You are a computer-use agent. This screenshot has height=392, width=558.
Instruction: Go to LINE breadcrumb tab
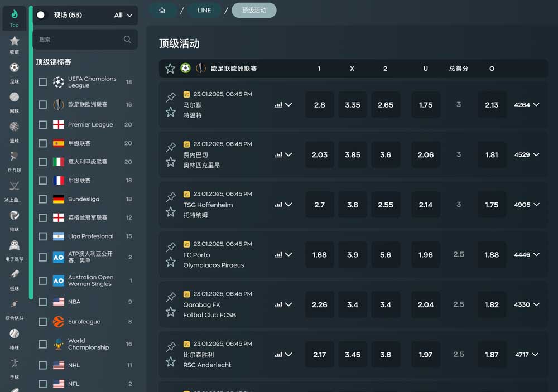pos(204,11)
